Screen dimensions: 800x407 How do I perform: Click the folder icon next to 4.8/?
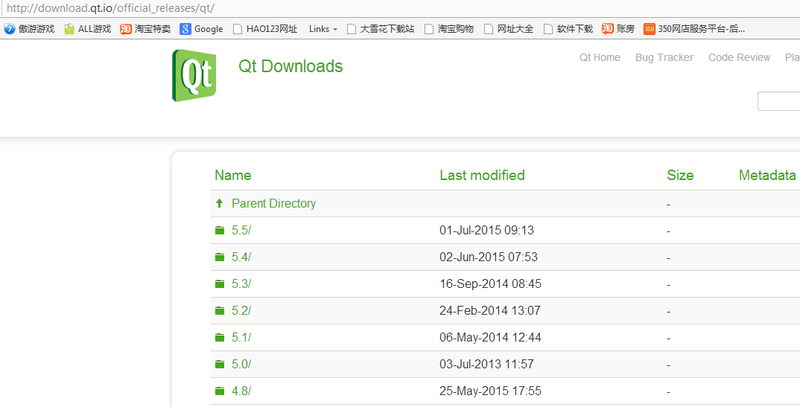pyautogui.click(x=220, y=391)
